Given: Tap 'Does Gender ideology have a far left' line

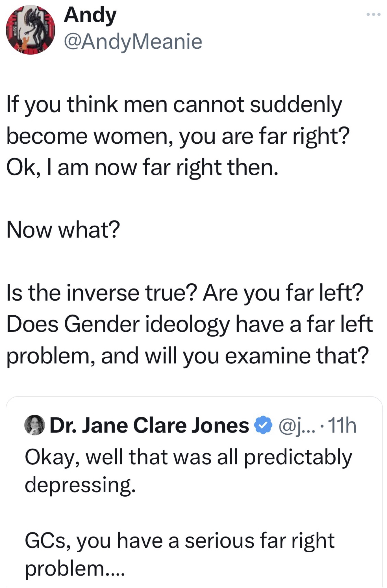Looking at the screenshot, I should coord(189,324).
